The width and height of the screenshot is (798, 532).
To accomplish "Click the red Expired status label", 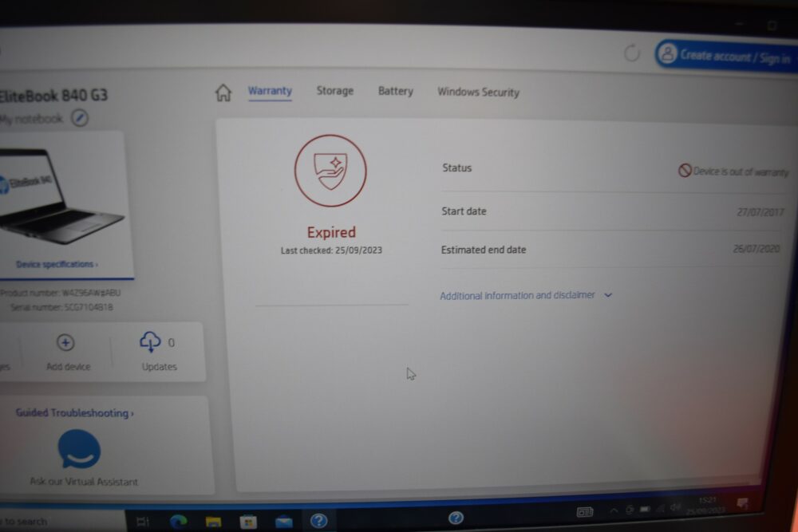I will [x=331, y=232].
